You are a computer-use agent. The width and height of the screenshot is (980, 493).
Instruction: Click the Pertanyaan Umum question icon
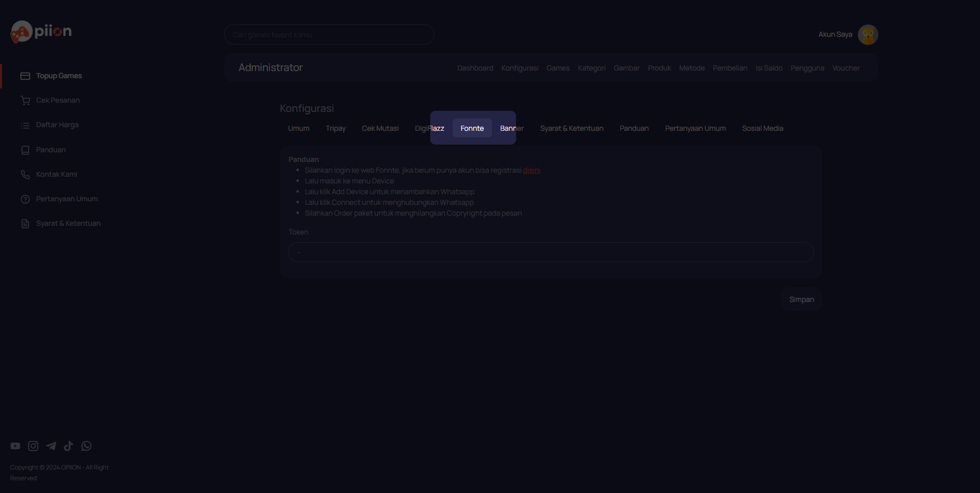pos(25,199)
